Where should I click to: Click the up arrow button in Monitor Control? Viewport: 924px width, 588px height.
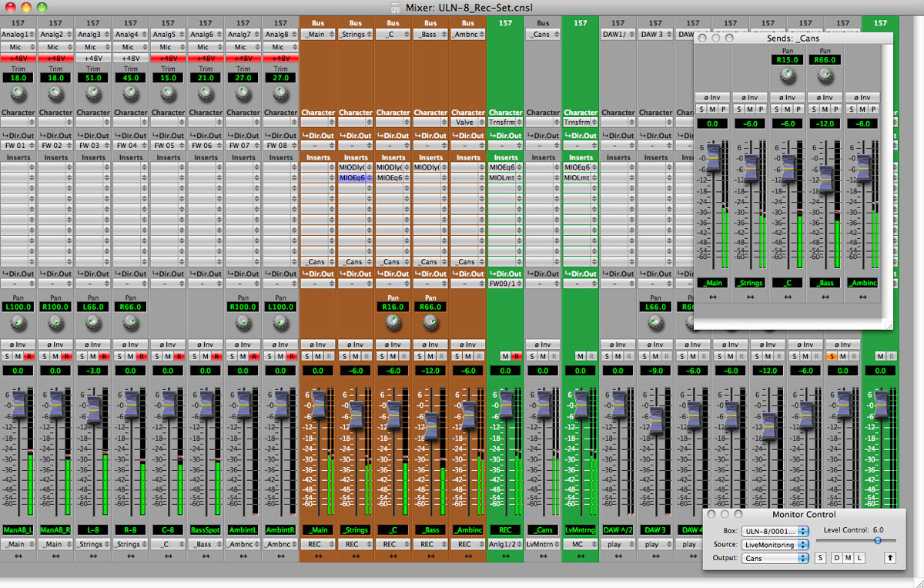pyautogui.click(x=890, y=558)
